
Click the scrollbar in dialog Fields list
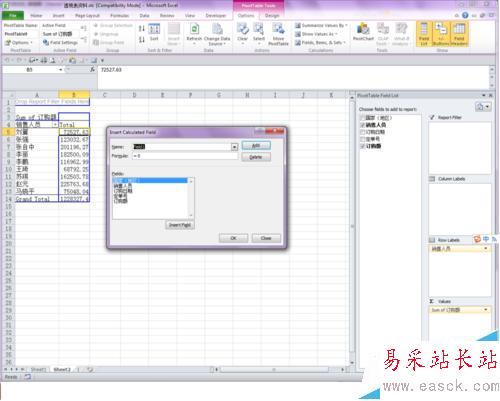pyautogui.click(x=191, y=198)
